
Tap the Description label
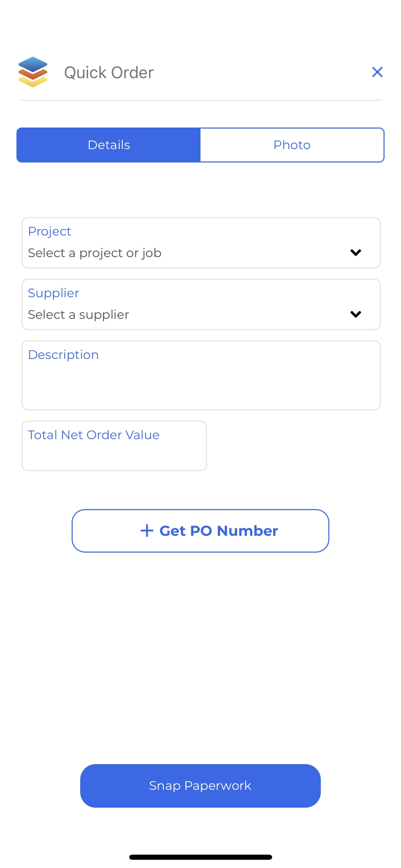[63, 355]
